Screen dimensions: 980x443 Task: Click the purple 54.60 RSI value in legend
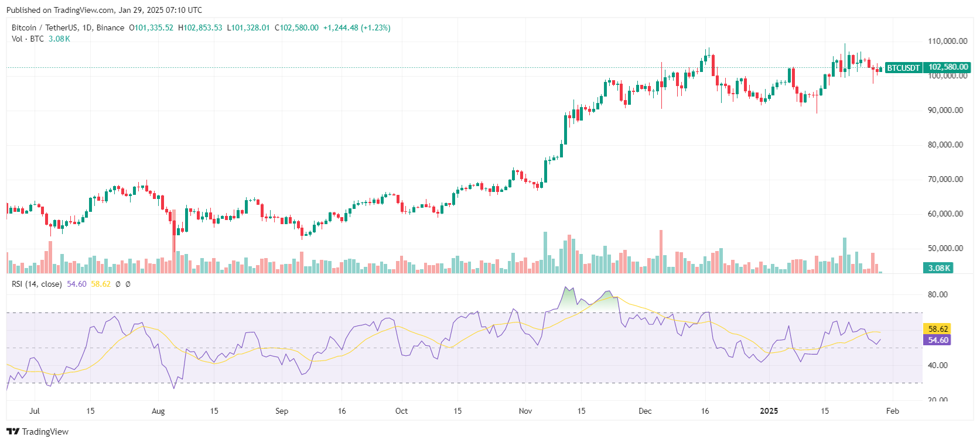point(77,284)
